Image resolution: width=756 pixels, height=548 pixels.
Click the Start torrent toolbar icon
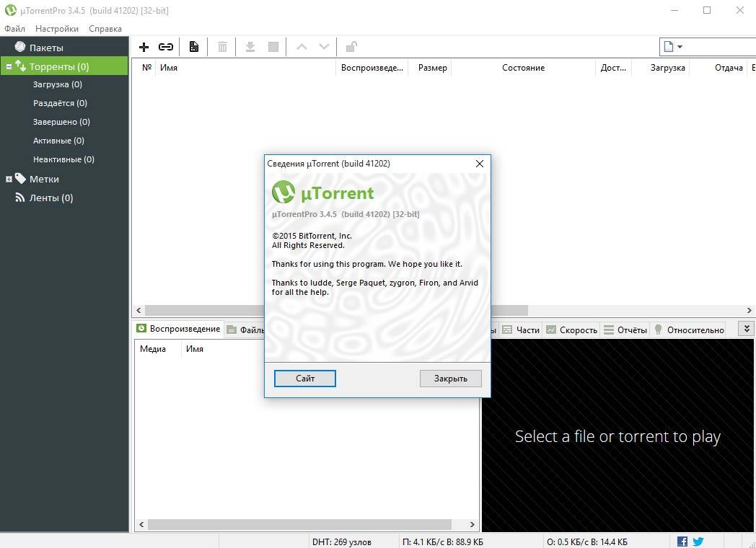click(250, 46)
